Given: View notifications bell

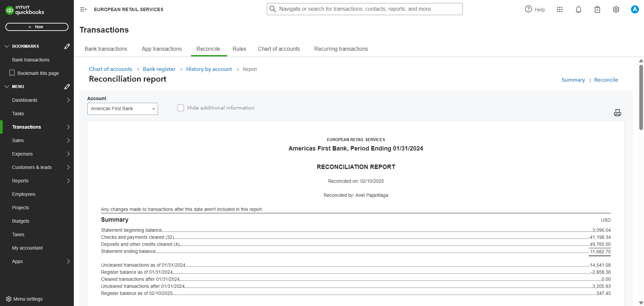Looking at the screenshot, I should [x=579, y=9].
